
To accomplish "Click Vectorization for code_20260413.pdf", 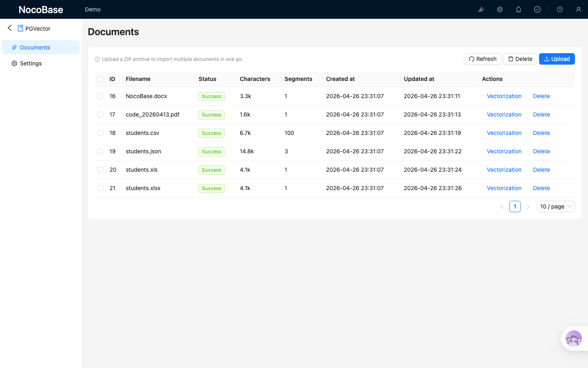I will click(504, 114).
